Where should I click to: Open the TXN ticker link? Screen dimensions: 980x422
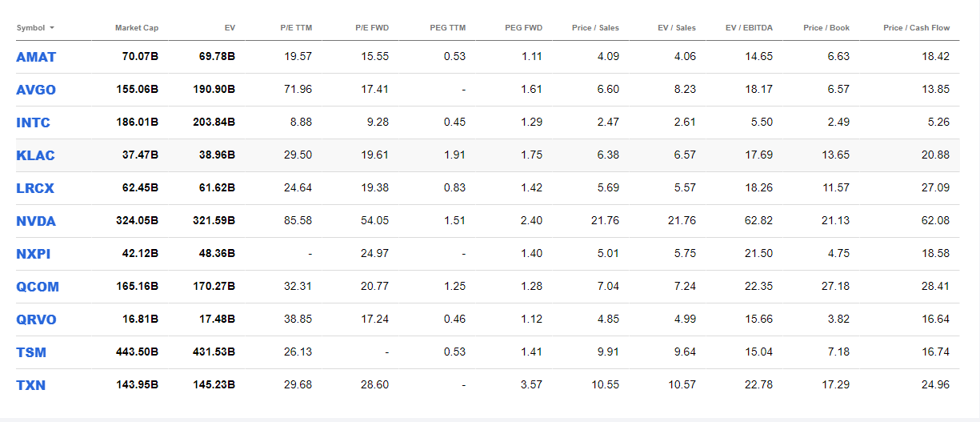coord(30,385)
